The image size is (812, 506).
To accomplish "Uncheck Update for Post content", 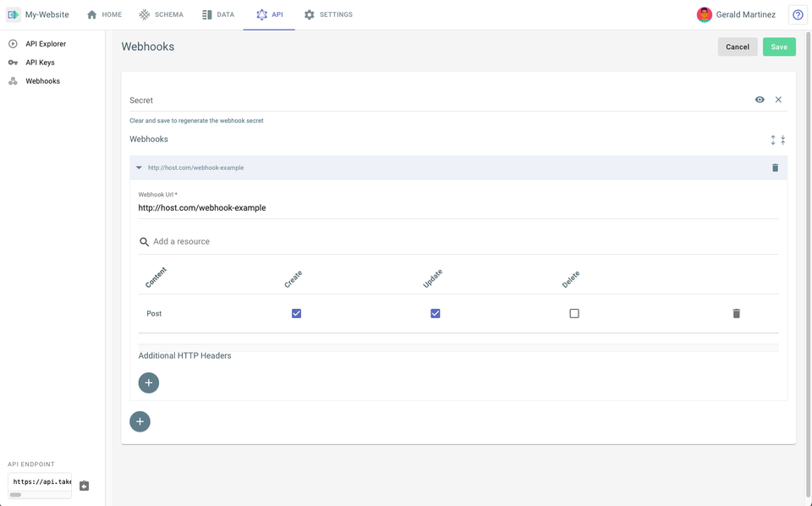I will [435, 313].
